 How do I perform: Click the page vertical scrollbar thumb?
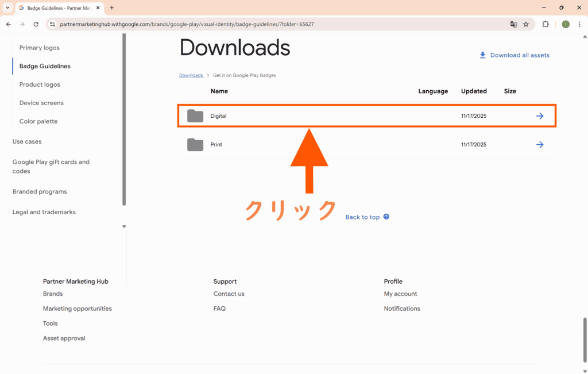(585, 338)
